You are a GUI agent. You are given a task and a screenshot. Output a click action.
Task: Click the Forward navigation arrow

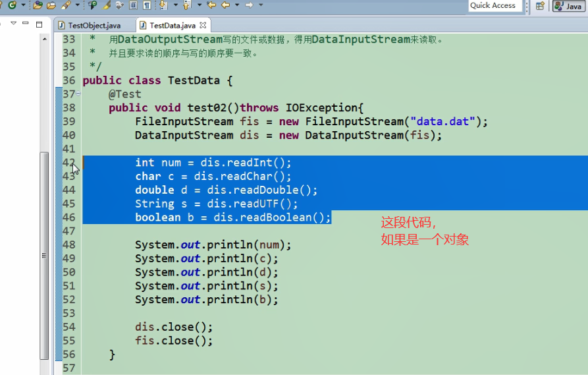[249, 5]
